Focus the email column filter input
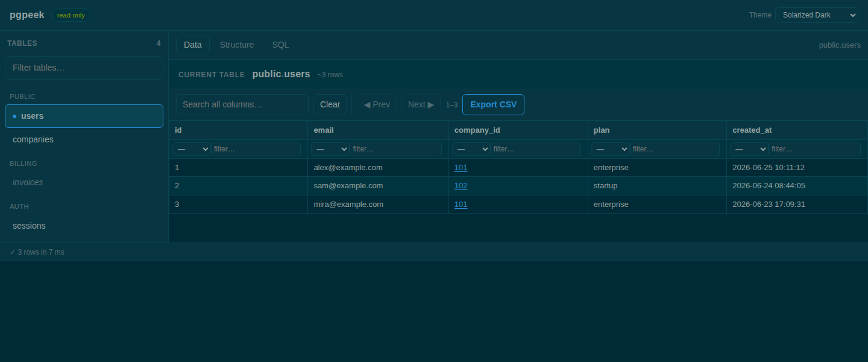 [396, 149]
